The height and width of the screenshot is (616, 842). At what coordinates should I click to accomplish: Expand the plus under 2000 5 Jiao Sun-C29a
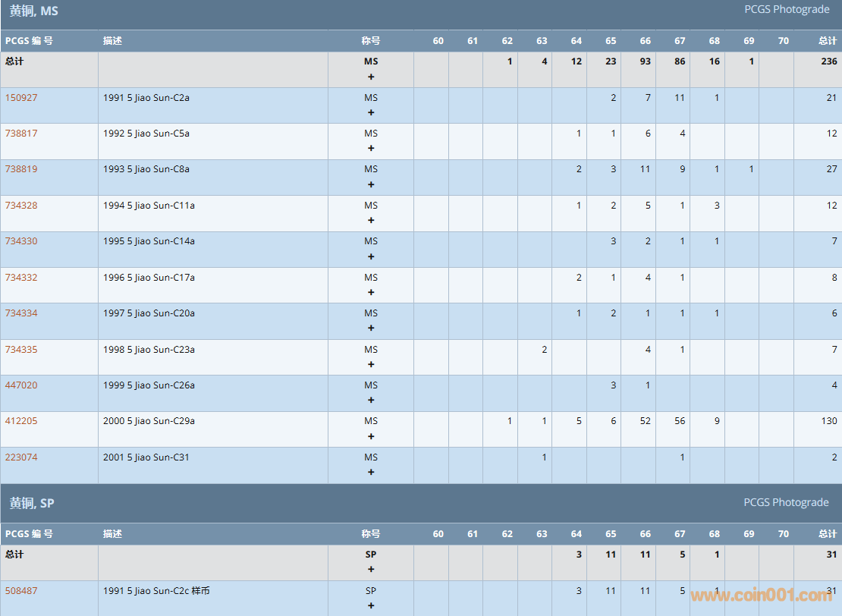click(x=371, y=436)
